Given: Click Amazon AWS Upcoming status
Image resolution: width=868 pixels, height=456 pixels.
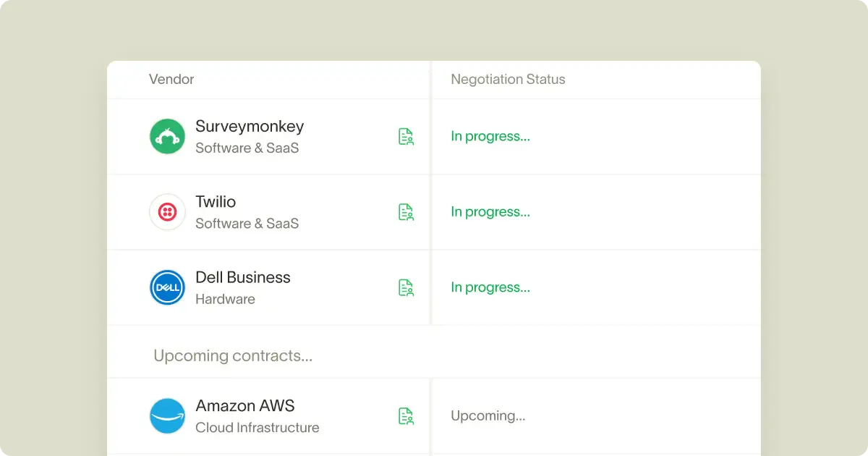Looking at the screenshot, I should (x=488, y=416).
